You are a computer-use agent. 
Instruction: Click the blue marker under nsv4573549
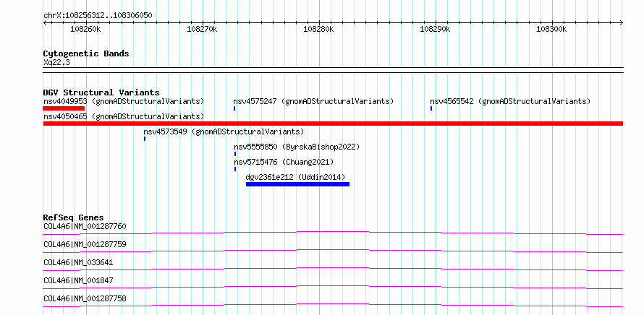tap(145, 139)
